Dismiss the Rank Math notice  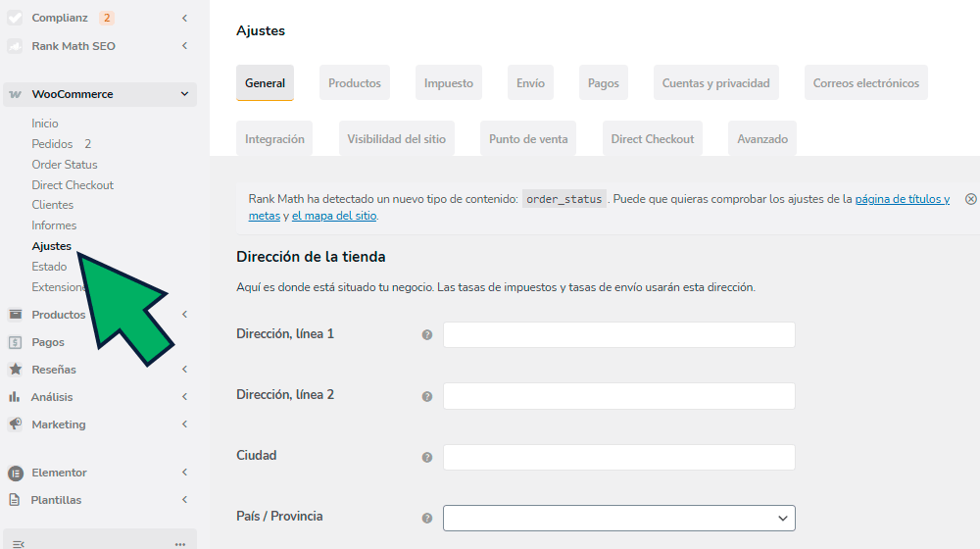coord(970,199)
